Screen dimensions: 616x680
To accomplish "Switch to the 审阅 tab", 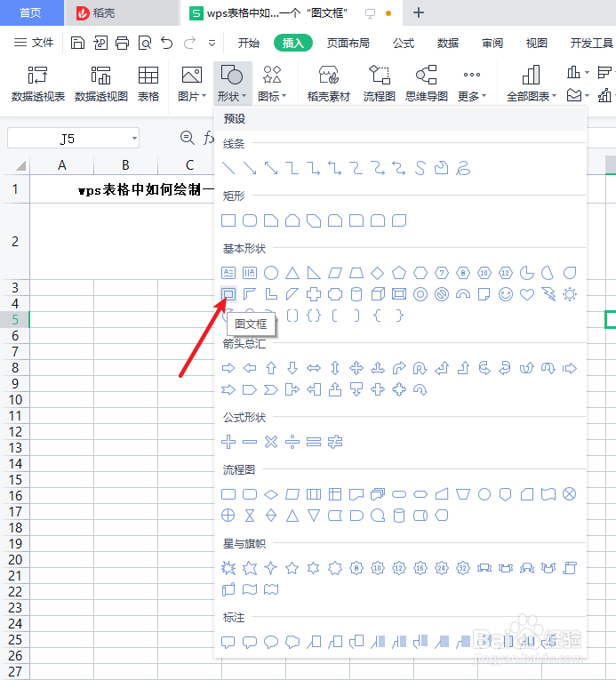I will click(492, 43).
